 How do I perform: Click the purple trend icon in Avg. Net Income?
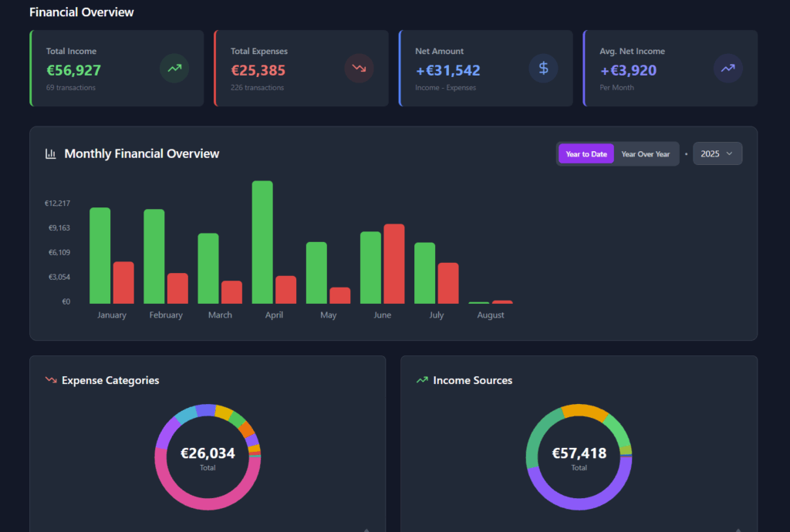pos(728,69)
